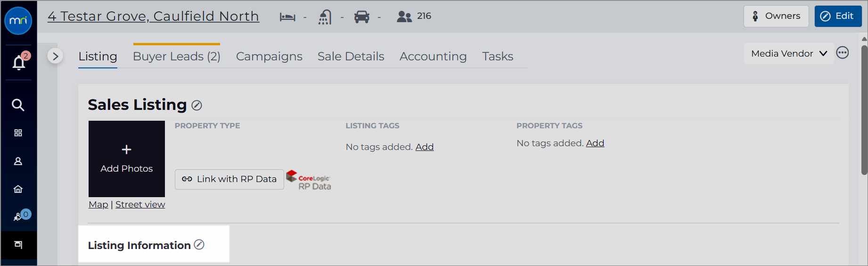Switch to the Buyer Leads (2) tab
868x266 pixels.
coord(177,57)
